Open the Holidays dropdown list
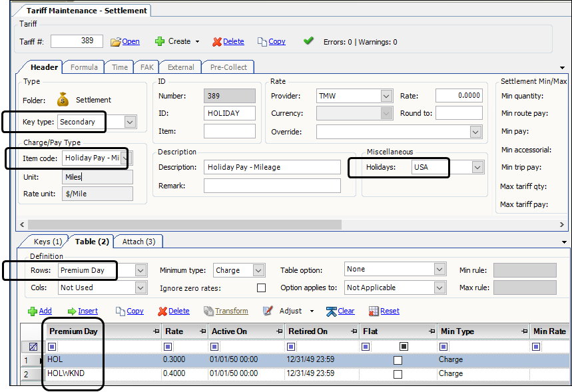Viewport: 572px width, 392px height. pyautogui.click(x=477, y=167)
